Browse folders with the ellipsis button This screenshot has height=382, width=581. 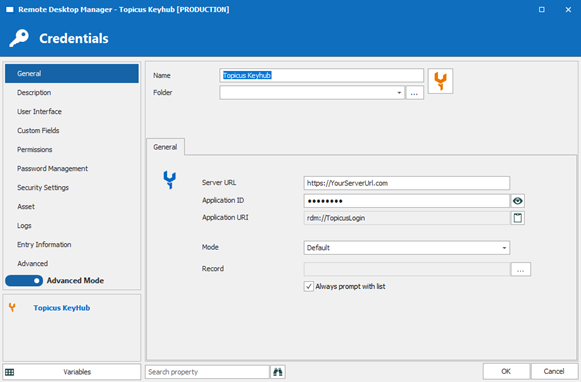click(414, 93)
